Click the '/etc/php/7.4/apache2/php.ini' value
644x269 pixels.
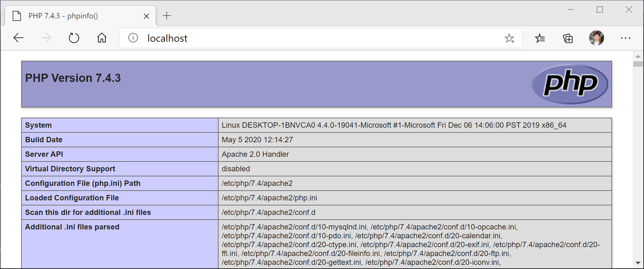click(x=269, y=198)
